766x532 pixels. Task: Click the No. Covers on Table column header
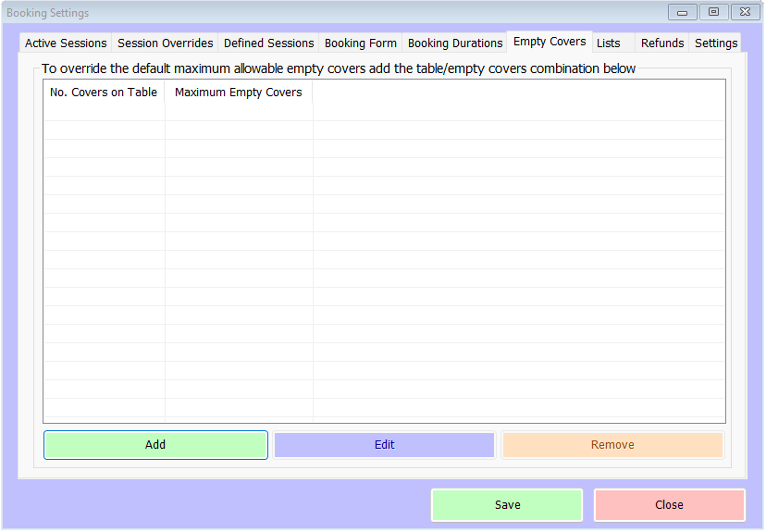click(104, 93)
